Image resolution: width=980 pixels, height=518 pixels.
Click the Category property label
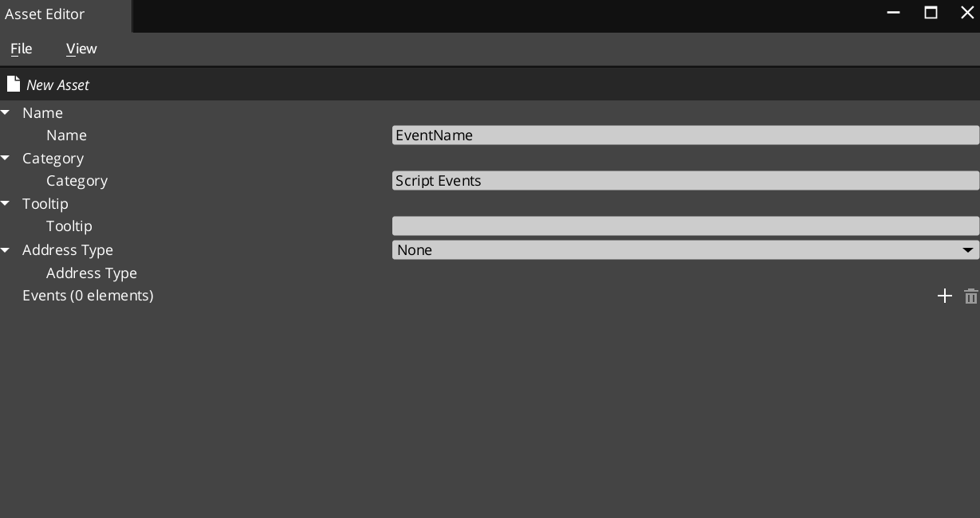tap(77, 180)
